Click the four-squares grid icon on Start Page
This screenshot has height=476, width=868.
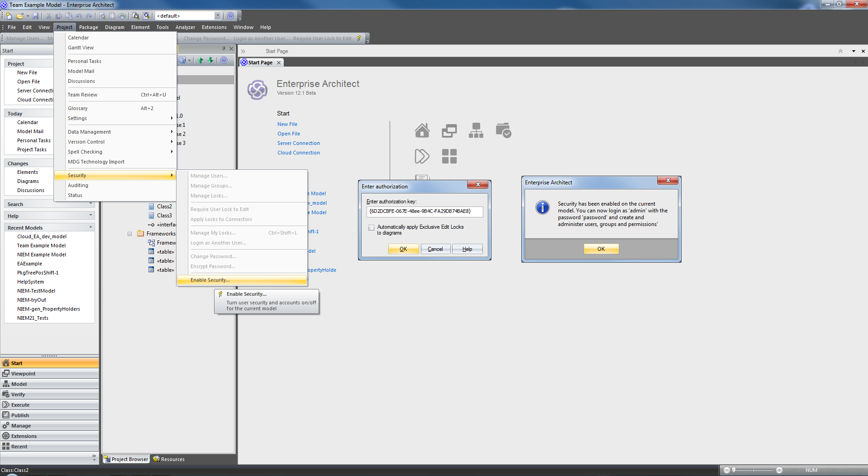click(x=449, y=156)
